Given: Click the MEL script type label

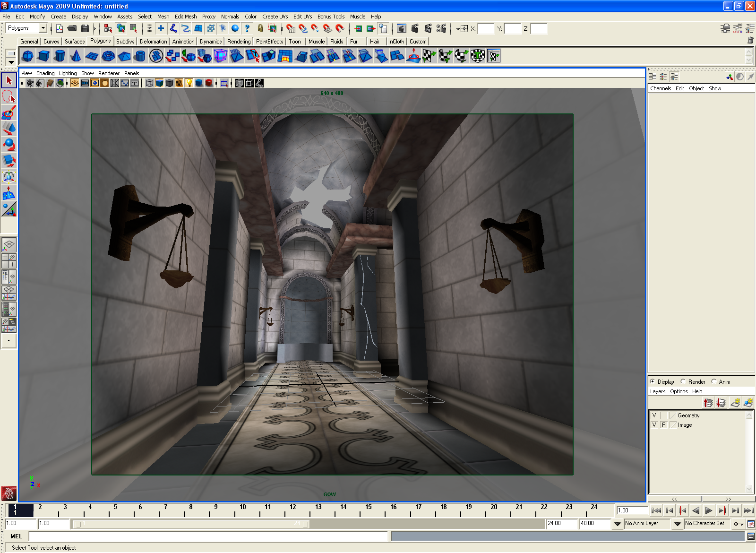Looking at the screenshot, I should (x=17, y=536).
